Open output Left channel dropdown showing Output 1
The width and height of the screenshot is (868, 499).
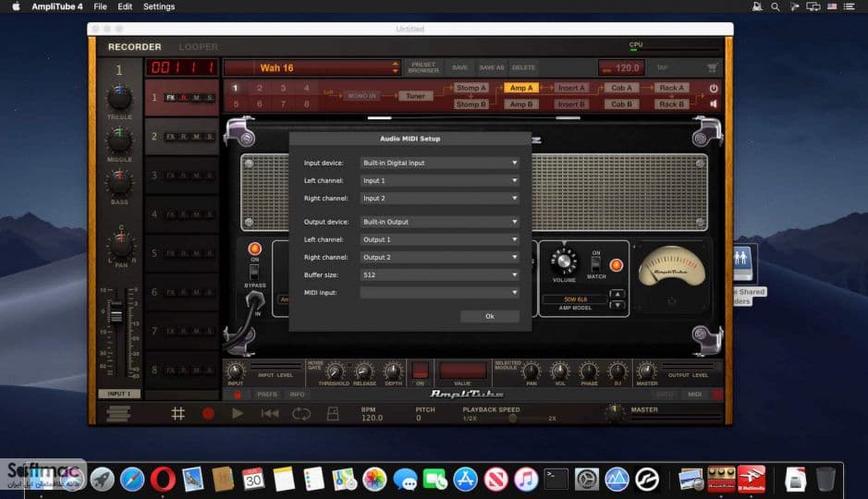(439, 239)
